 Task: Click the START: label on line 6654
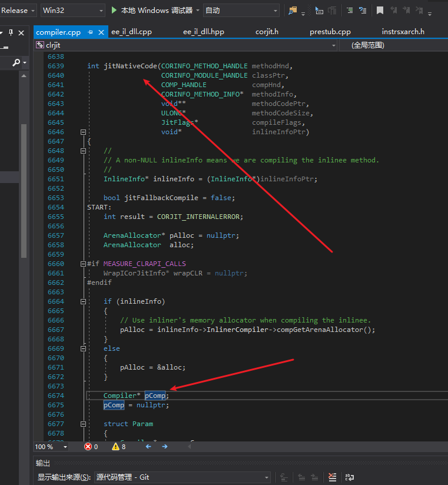point(99,207)
